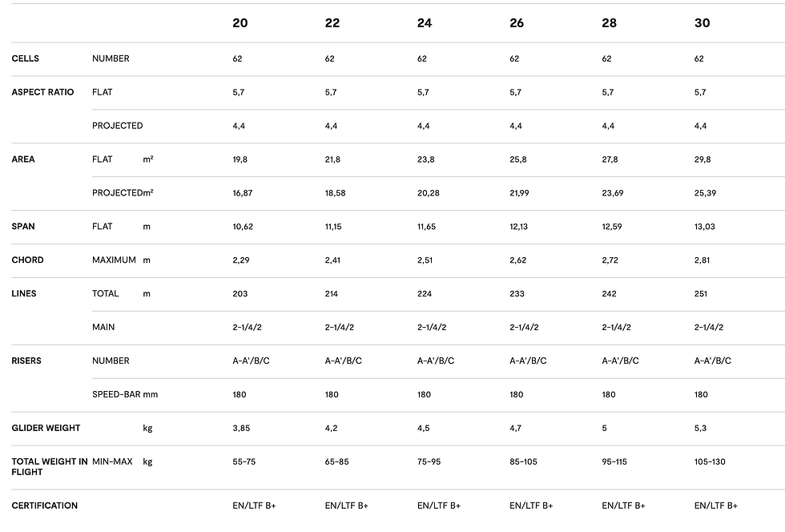Click the CHORD row label
This screenshot has height=532, width=785.
[x=27, y=260]
